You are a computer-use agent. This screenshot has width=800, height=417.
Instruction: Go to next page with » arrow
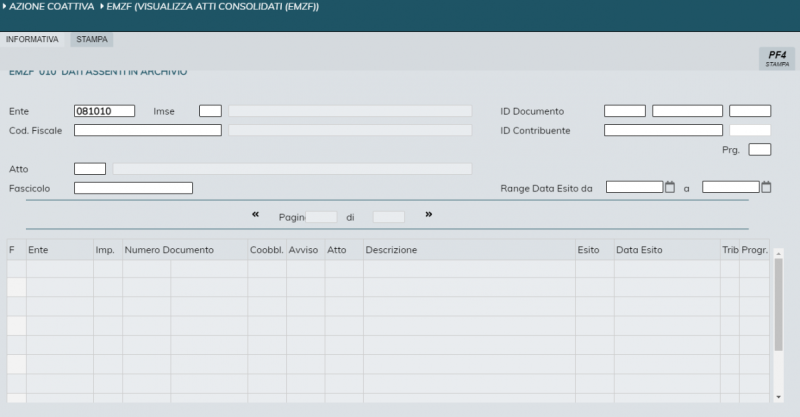point(429,214)
